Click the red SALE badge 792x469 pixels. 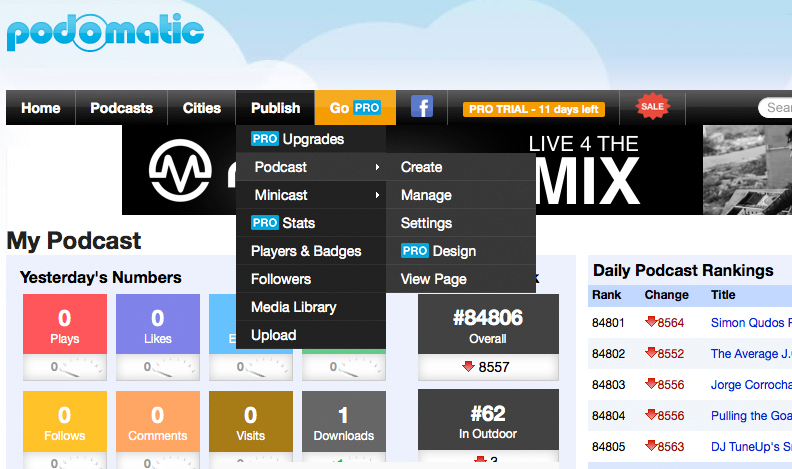coord(653,106)
